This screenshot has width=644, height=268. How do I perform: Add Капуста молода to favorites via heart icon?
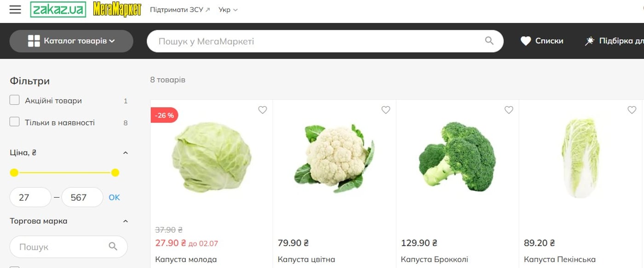point(262,110)
